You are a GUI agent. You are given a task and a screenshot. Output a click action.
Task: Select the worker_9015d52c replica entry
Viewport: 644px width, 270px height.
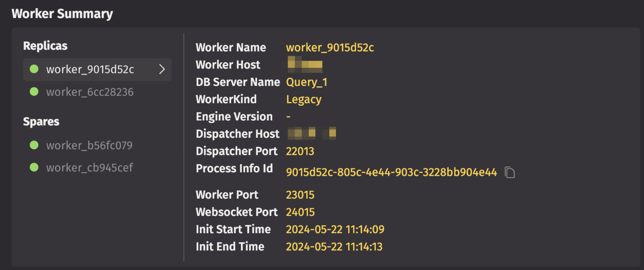click(90, 69)
